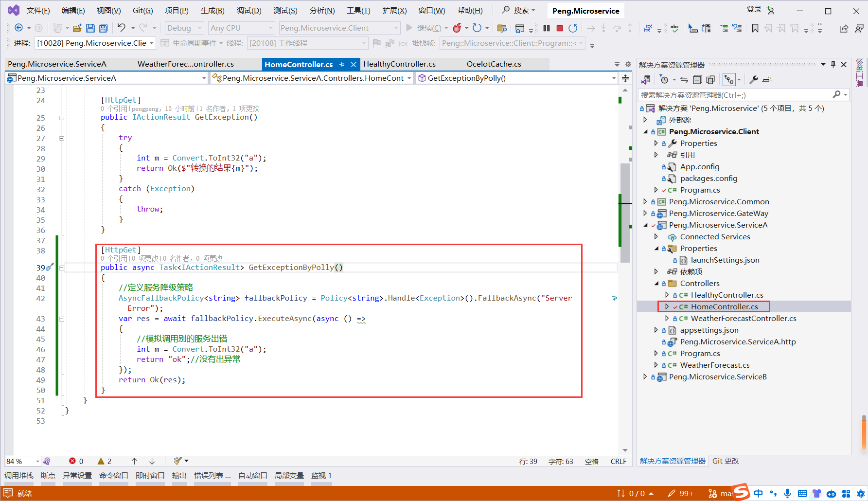Click the 99+ pending changes status item
868x501 pixels.
(x=681, y=493)
